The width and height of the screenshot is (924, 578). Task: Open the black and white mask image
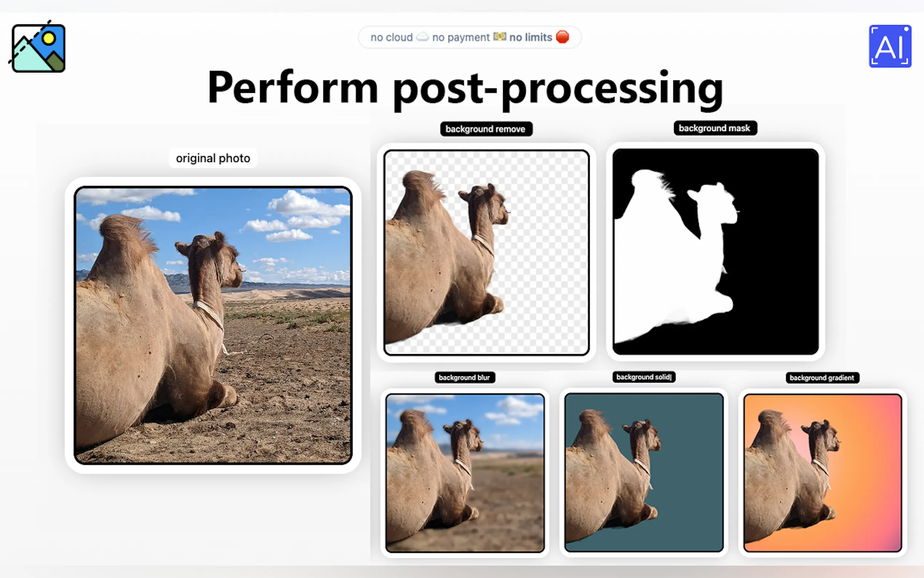click(715, 252)
